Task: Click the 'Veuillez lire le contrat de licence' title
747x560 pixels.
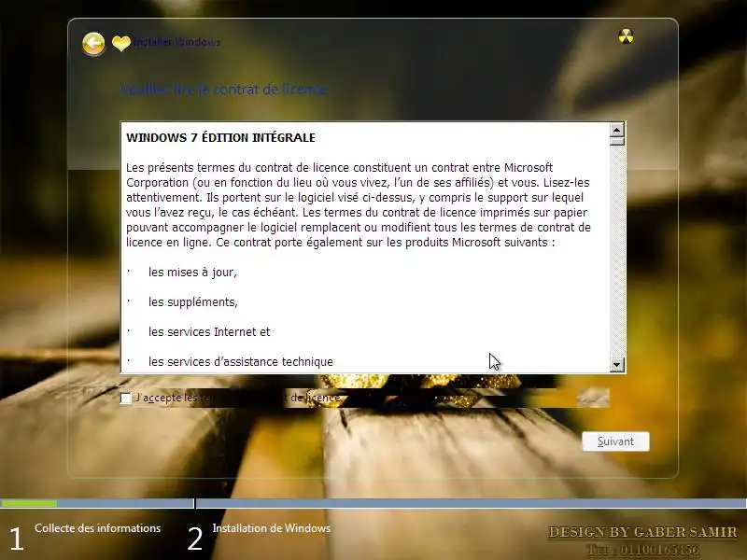Action: tap(222, 90)
